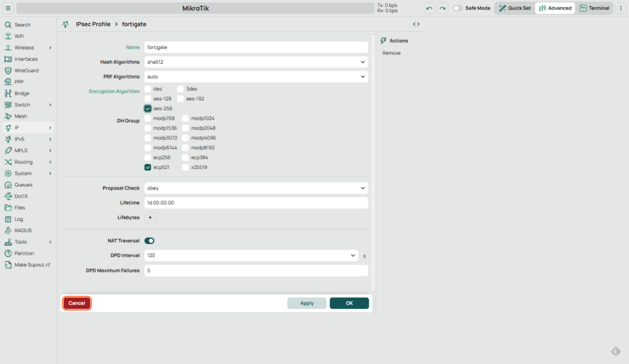
Task: Open WireGuard in the sidebar
Action: 27,71
